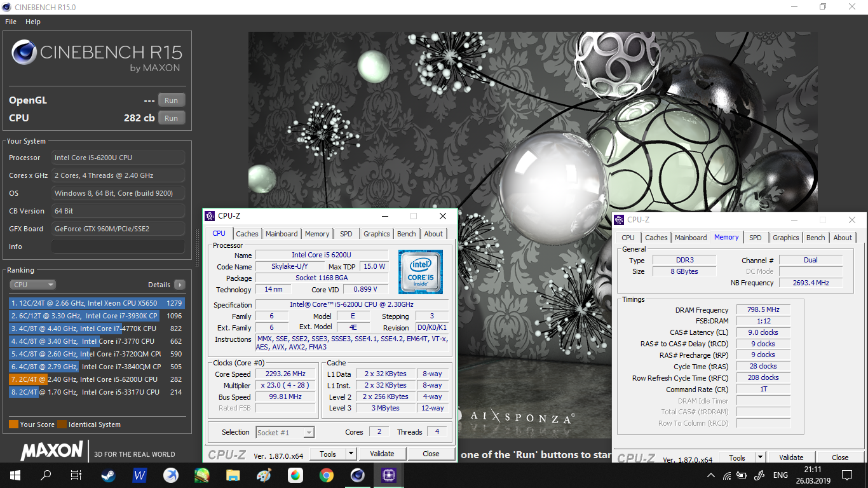This screenshot has width=868, height=488.
Task: Select ranking row Intel Core i7-4770K CPU
Action: [x=97, y=329]
